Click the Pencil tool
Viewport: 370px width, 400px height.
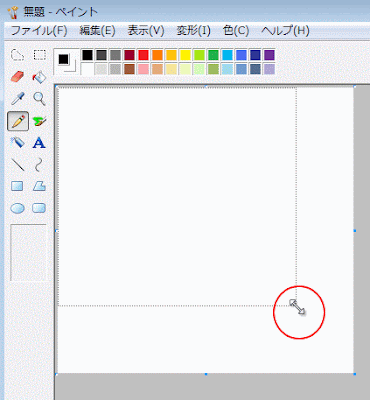pyautogui.click(x=18, y=121)
